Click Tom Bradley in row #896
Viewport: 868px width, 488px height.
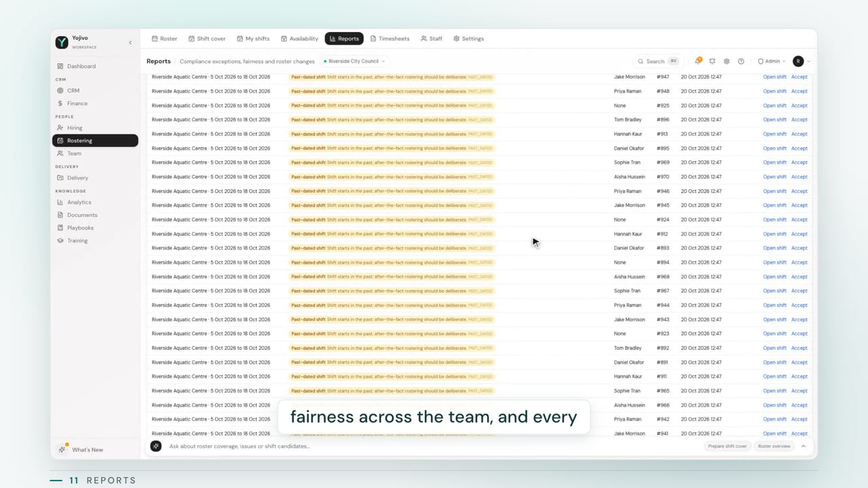point(627,120)
